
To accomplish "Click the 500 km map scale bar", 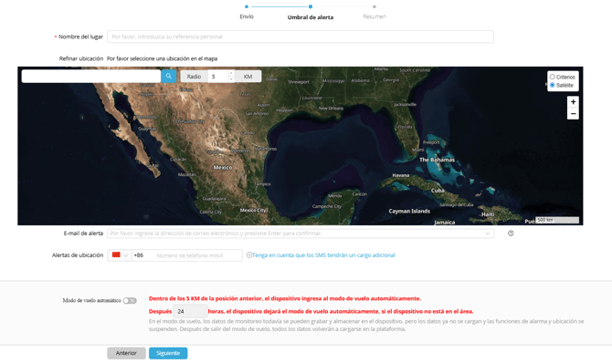I will point(557,220).
